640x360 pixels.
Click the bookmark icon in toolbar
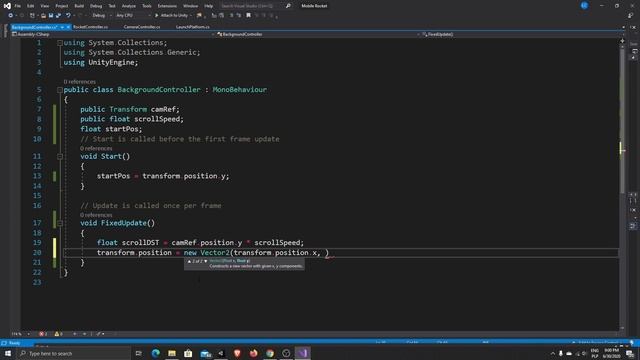248,16
